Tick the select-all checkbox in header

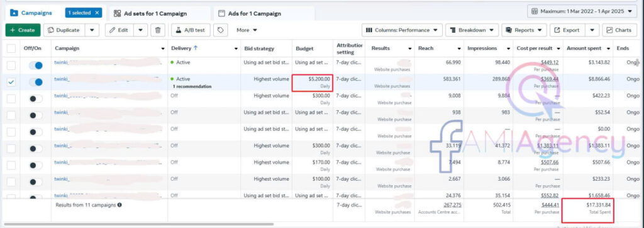(11, 48)
